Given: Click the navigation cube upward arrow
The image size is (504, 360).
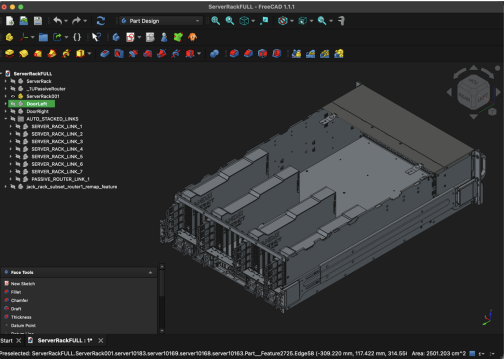Looking at the screenshot, I should point(473,68).
